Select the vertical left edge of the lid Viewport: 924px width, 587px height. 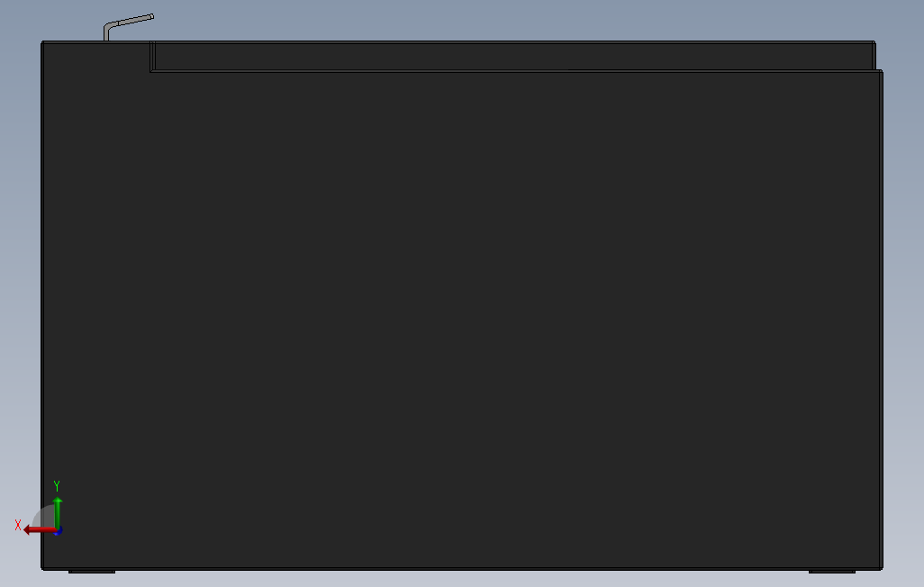click(152, 56)
